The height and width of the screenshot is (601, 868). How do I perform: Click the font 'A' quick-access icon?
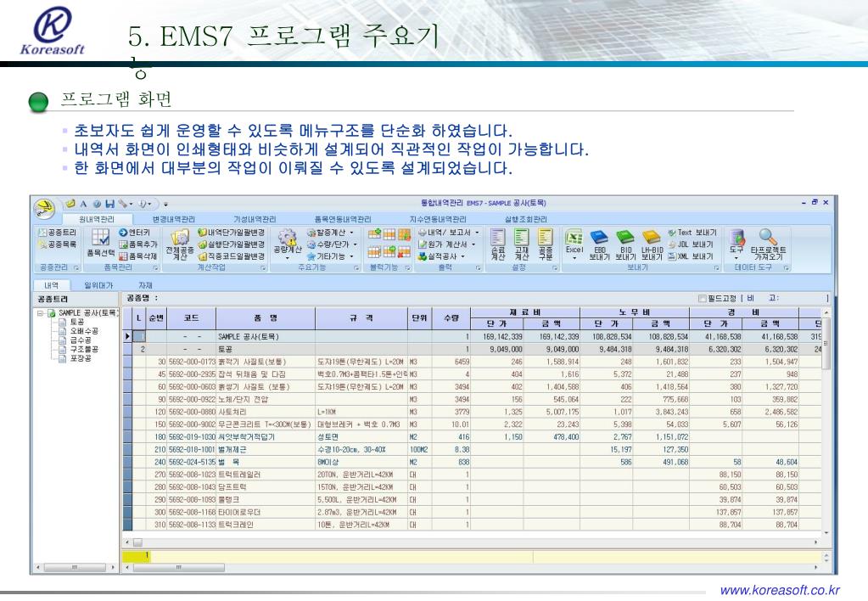pyautogui.click(x=83, y=204)
